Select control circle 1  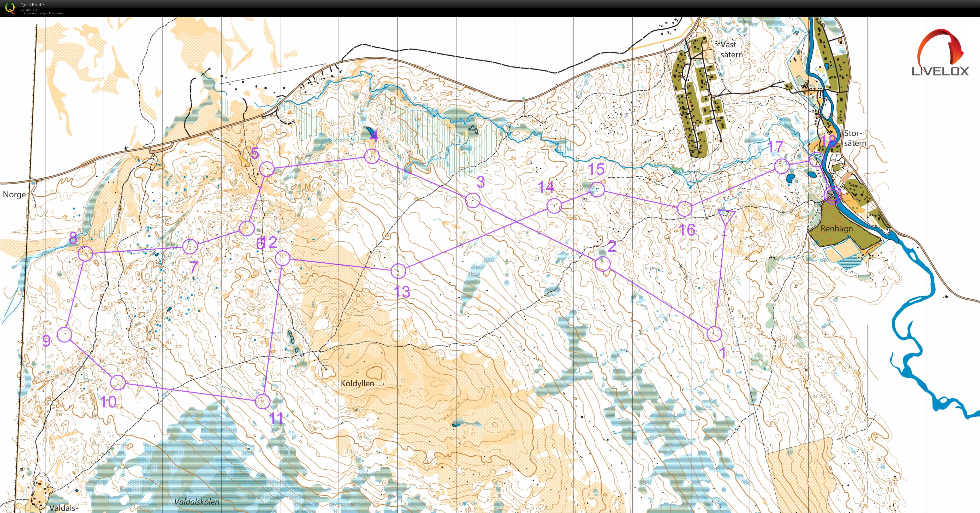[715, 334]
